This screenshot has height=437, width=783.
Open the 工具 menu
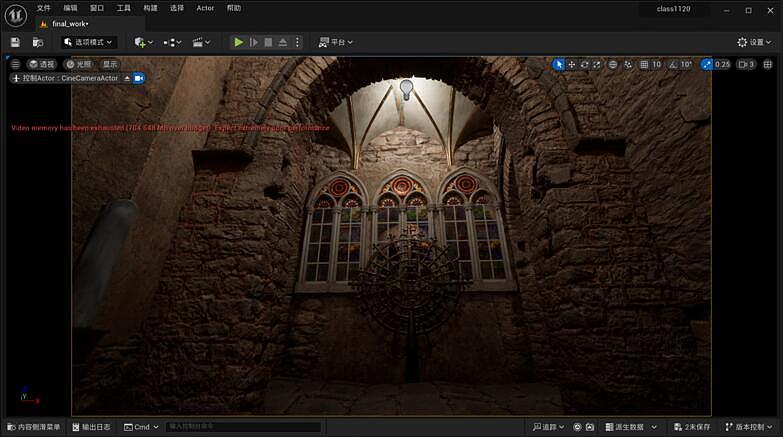pos(123,8)
